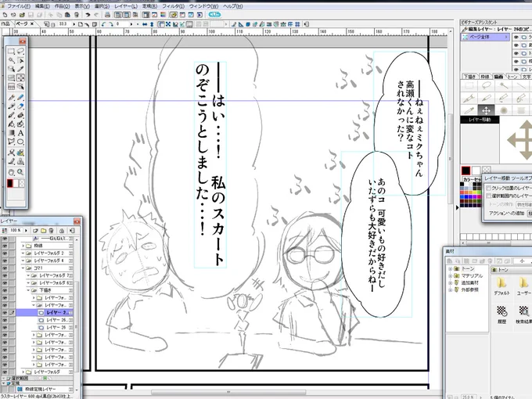
Task: Expand トーン node in material tree
Action: [451, 268]
